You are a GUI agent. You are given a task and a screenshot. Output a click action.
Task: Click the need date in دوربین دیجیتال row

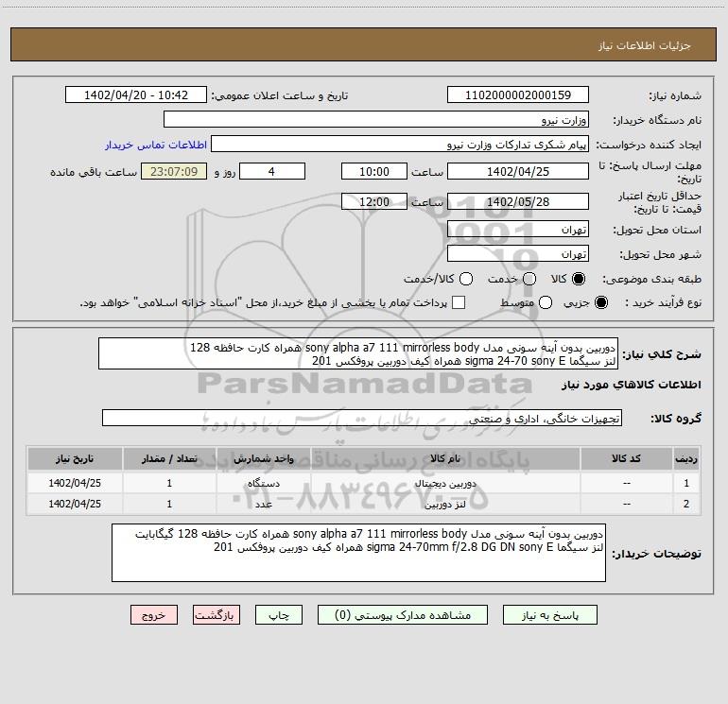(x=75, y=483)
